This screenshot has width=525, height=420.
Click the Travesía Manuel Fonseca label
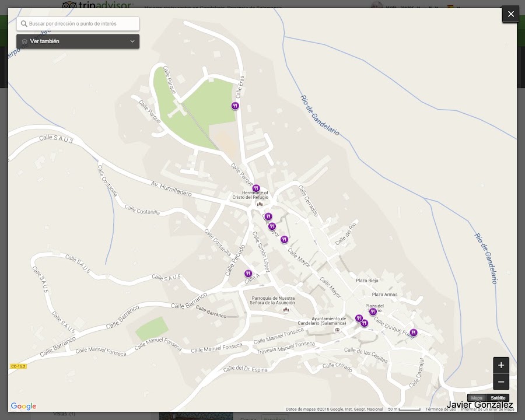pyautogui.click(x=286, y=348)
